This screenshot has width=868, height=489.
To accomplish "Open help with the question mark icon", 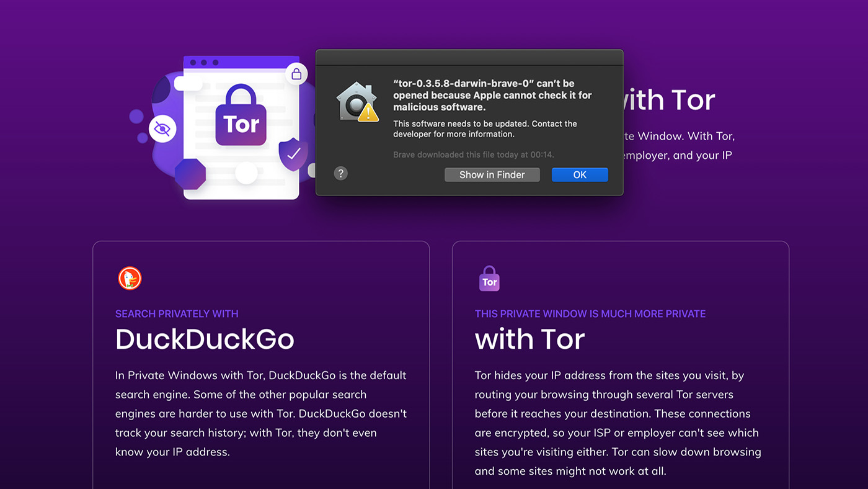I will coord(340,173).
